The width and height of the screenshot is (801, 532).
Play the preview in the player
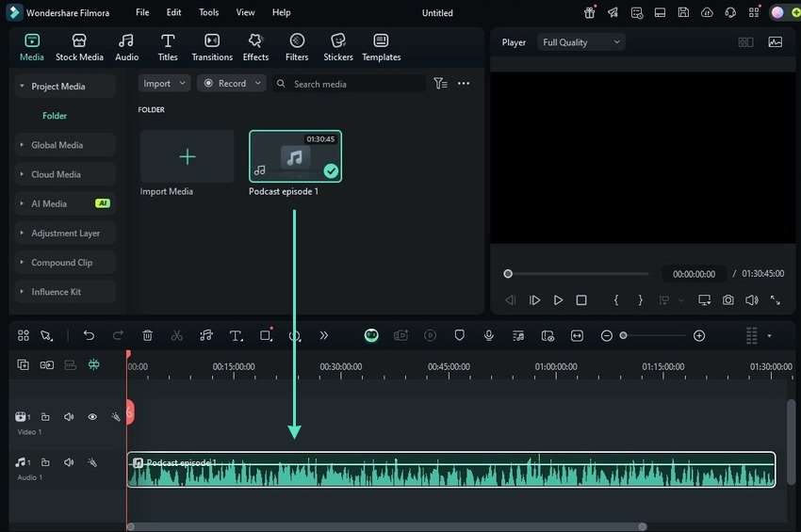tap(558, 300)
